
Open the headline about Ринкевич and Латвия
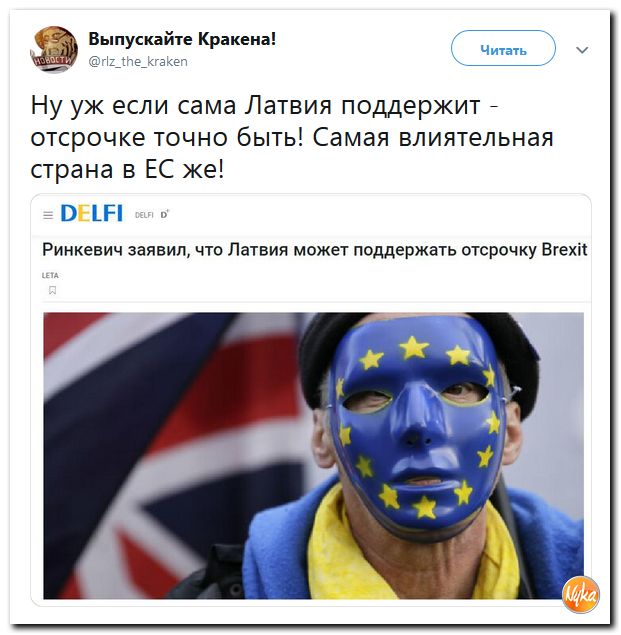[x=314, y=249]
